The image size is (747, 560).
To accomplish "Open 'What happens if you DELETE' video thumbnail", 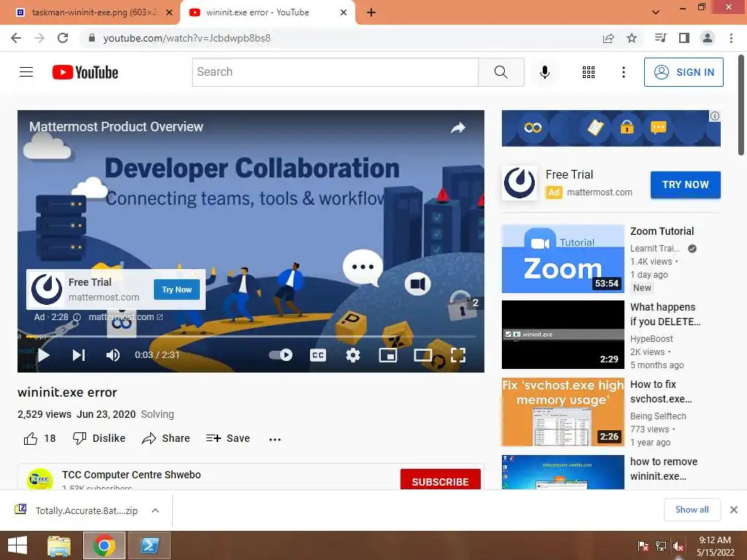I will [562, 334].
